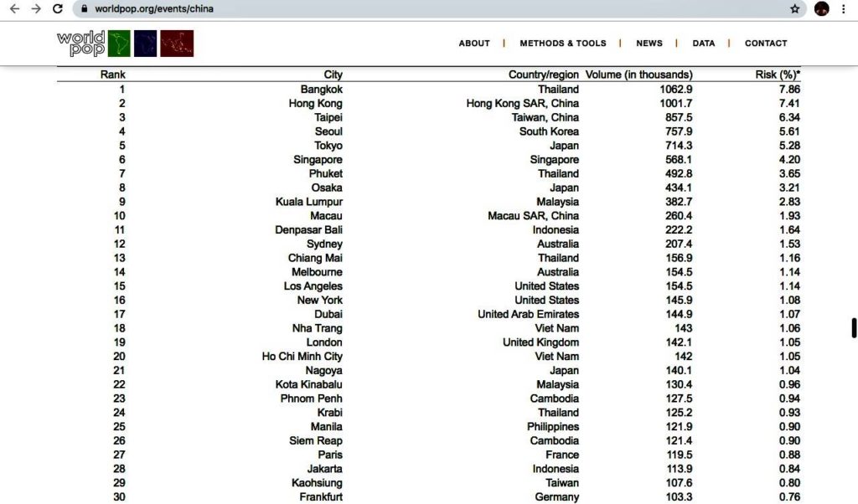
Task: Click the France country cell
Action: click(x=562, y=455)
